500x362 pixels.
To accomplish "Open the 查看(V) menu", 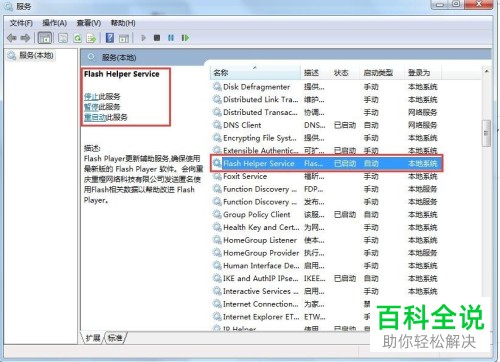I will (x=89, y=23).
